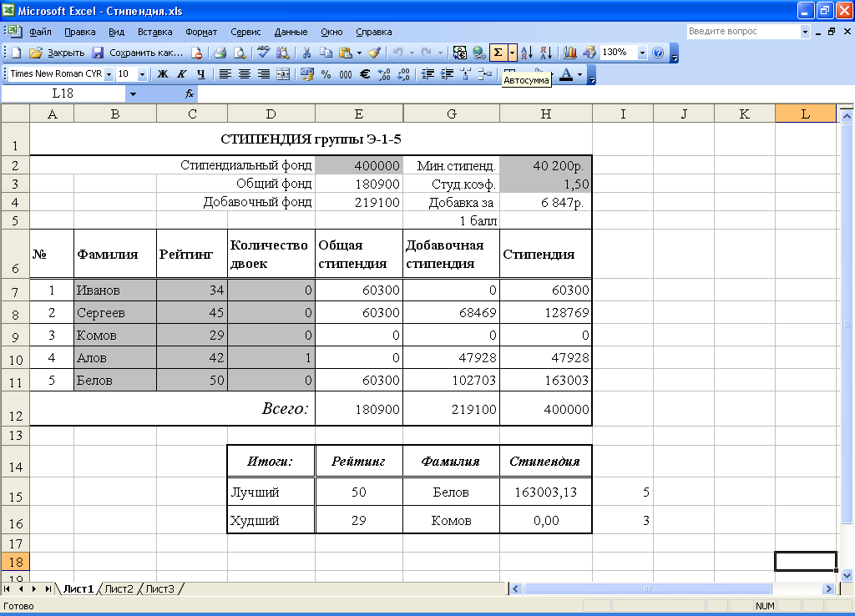Open print preview magnifier icon
This screenshot has height=616, width=855.
click(240, 53)
